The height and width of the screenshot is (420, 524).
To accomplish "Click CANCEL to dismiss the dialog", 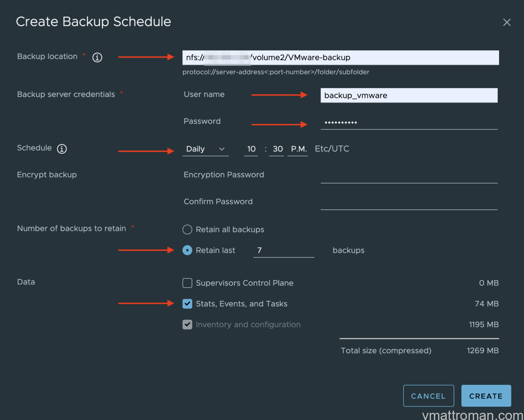I will [x=428, y=396].
